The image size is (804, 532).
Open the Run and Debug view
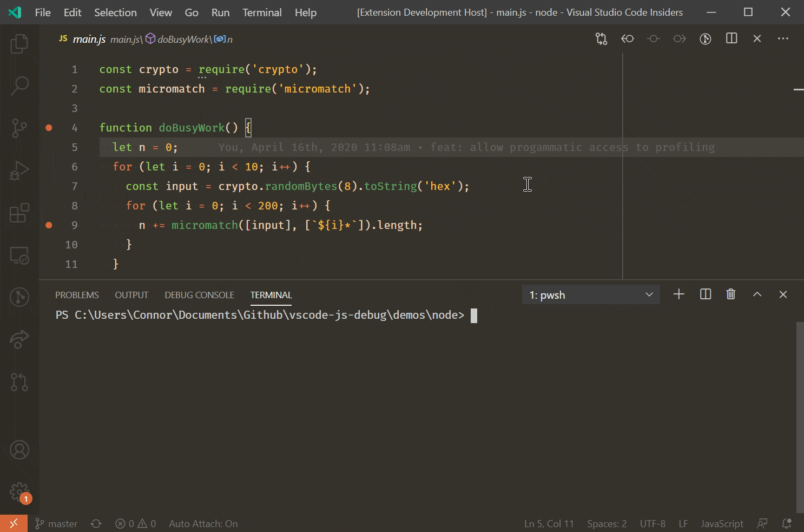pyautogui.click(x=19, y=170)
